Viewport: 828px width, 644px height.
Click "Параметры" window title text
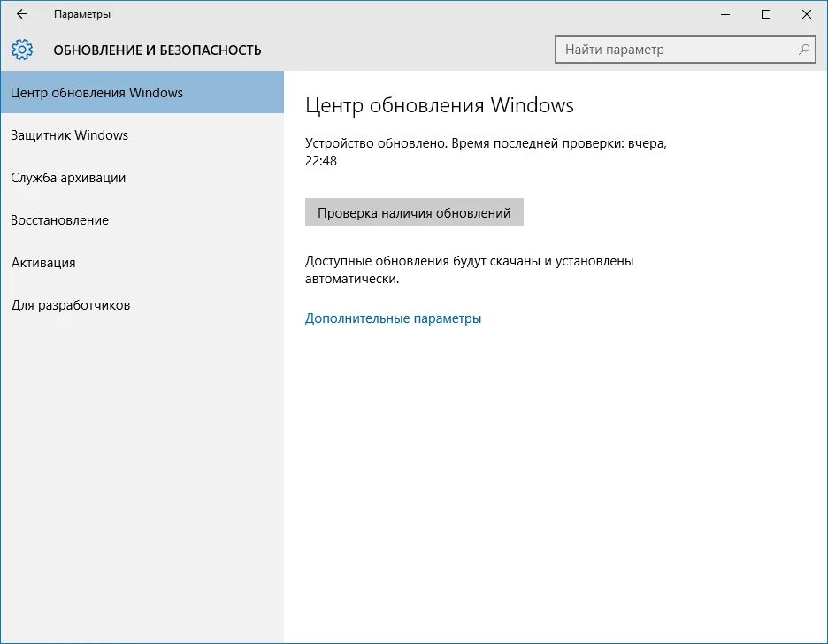pyautogui.click(x=82, y=14)
